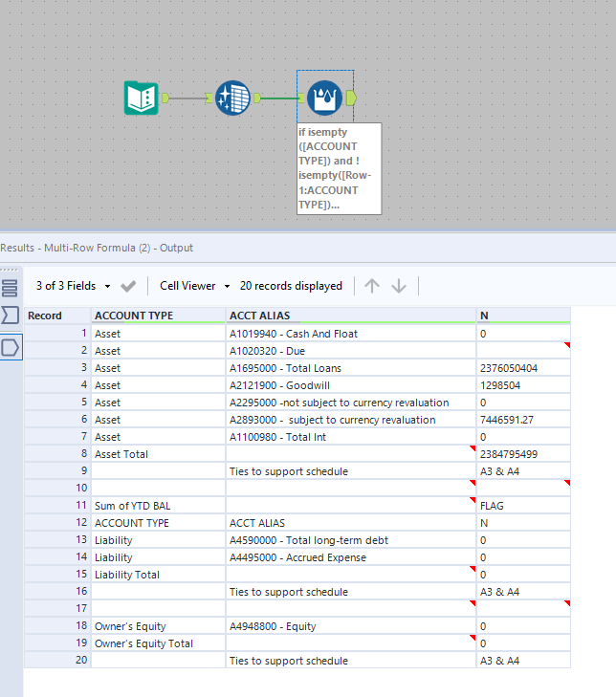Go to previous record with up arrow
Viewport: 616px width, 697px height.
[x=372, y=286]
